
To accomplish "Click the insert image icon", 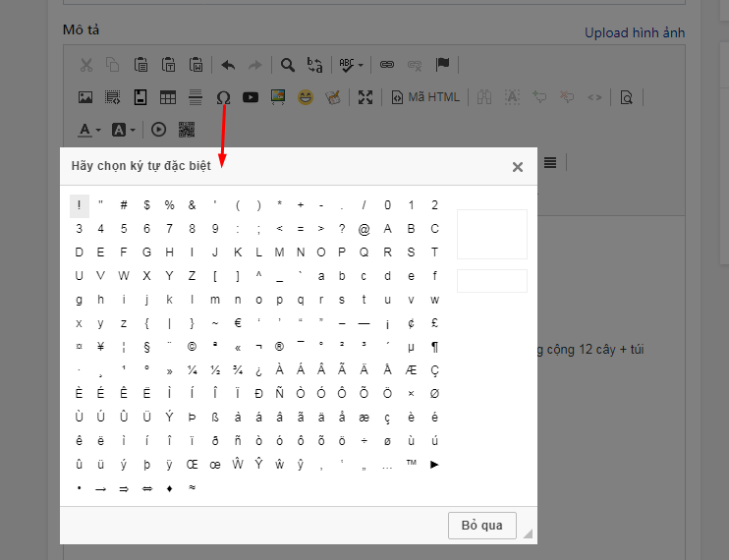I will 85,97.
